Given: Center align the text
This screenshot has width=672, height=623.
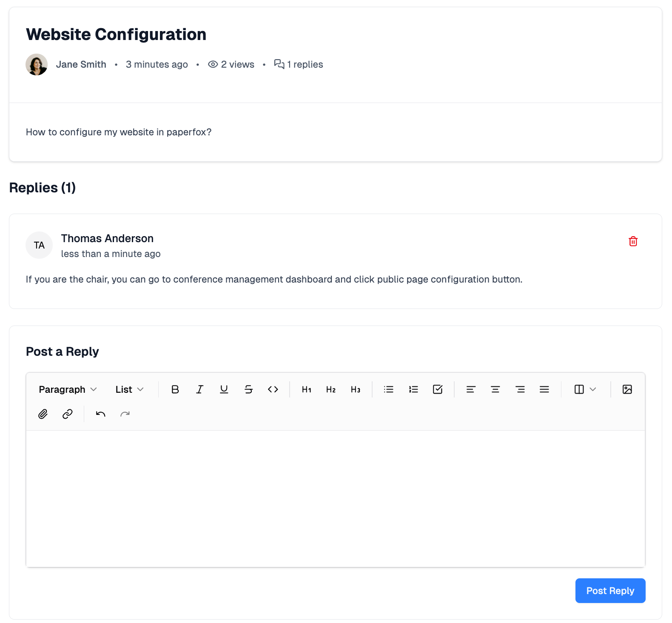Looking at the screenshot, I should 495,389.
